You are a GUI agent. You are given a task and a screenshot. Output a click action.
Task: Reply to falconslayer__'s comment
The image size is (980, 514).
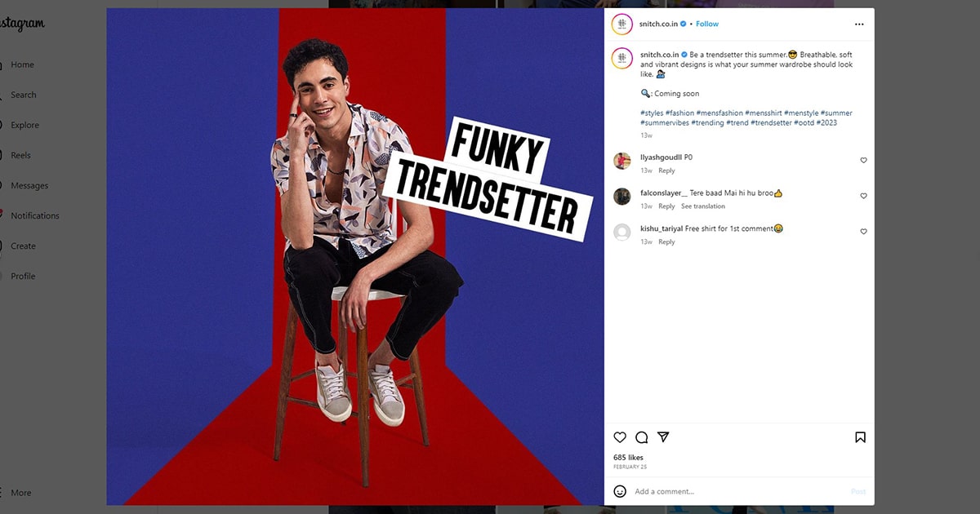[x=666, y=206]
